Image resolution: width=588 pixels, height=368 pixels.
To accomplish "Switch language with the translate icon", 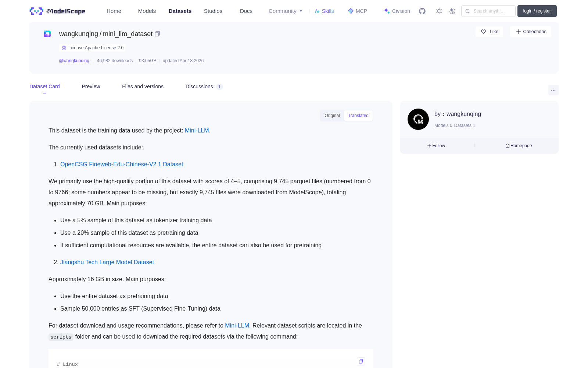I will (x=452, y=11).
